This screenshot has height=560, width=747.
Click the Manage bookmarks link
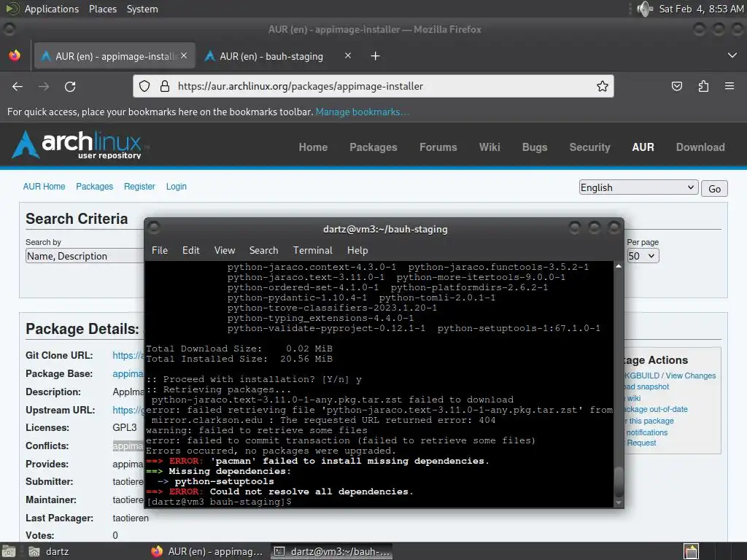click(x=362, y=112)
